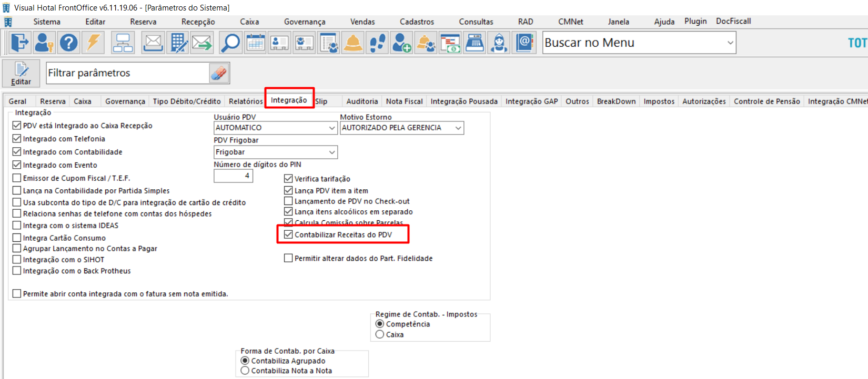This screenshot has width=868, height=379.
Task: Enable Integra Cartão Consumo checkbox
Action: pyautogui.click(x=17, y=238)
